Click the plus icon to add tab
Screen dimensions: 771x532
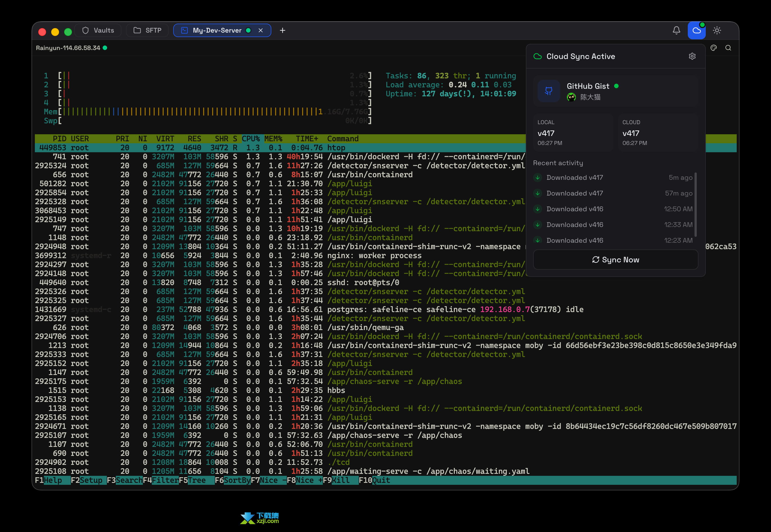click(282, 30)
